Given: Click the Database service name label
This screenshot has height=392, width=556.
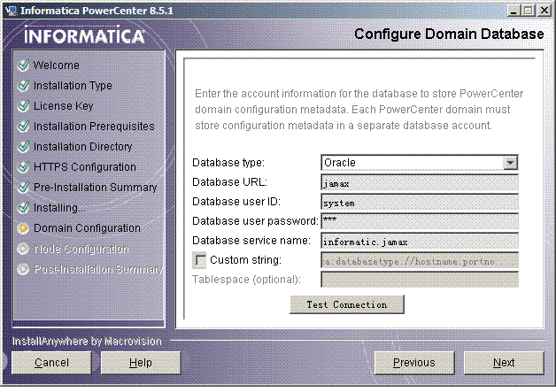Looking at the screenshot, I should tap(251, 241).
